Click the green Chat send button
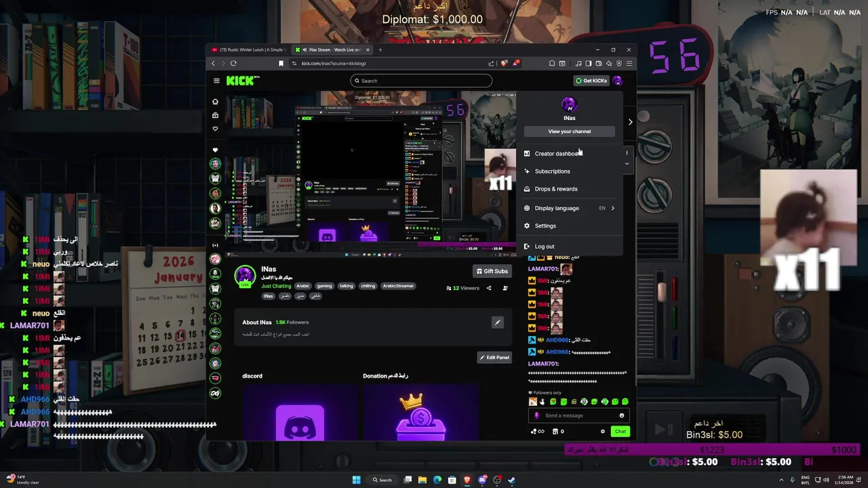The image size is (868, 488). 620,432
